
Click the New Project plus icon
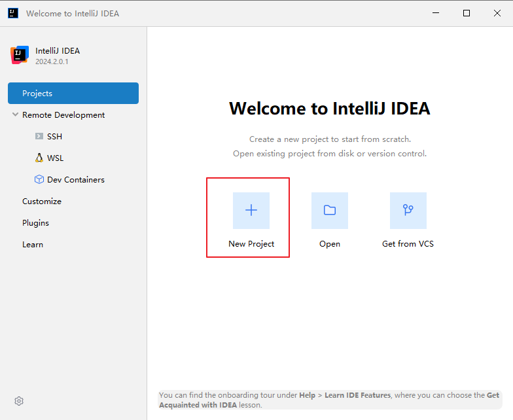[251, 211]
